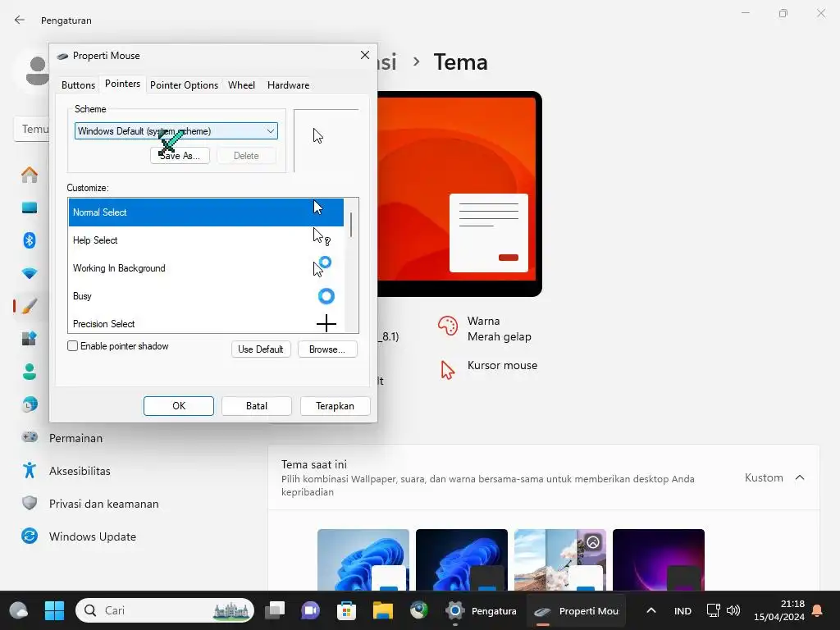Open the System monitor icon in sidebar
Viewport: 840px width, 630px height.
[x=30, y=208]
